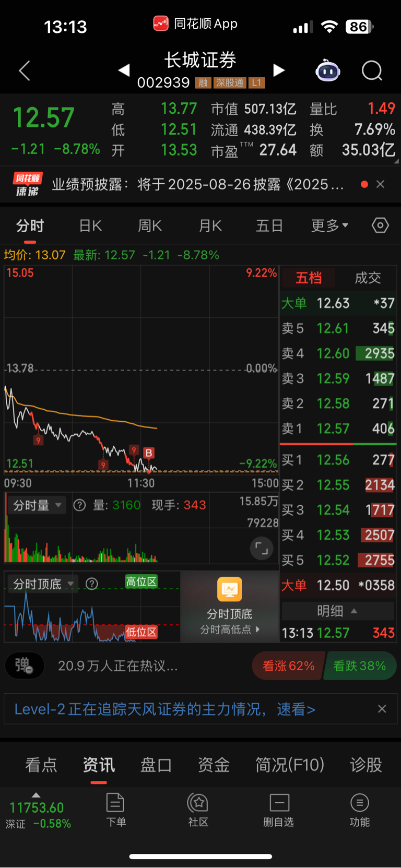Image resolution: width=401 pixels, height=868 pixels.
Task: Tap the 卖1 row at 12.57
Action: click(x=338, y=429)
